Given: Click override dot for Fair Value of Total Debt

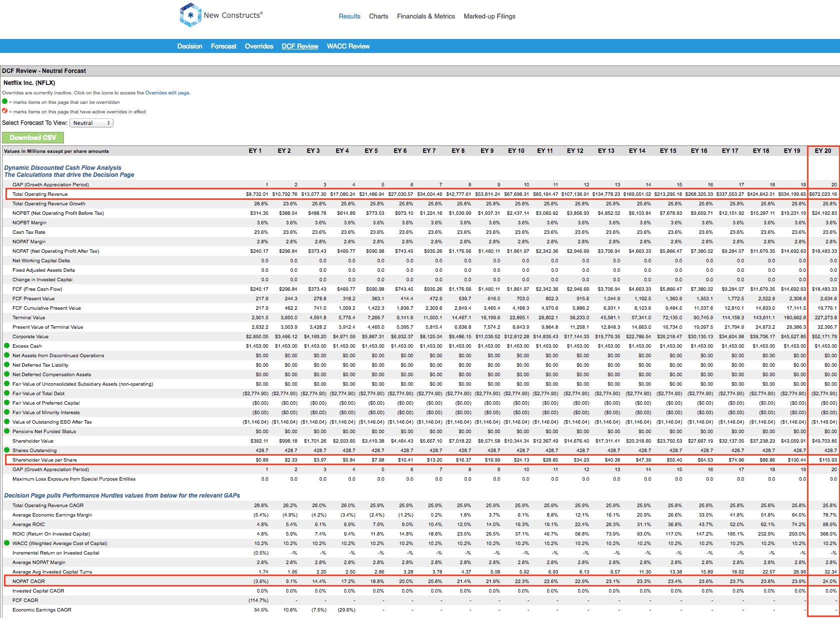Looking at the screenshot, I should [7, 393].
